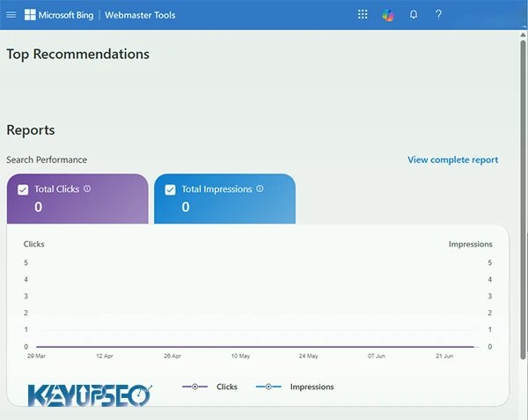Open the Copilot icon

tap(388, 15)
